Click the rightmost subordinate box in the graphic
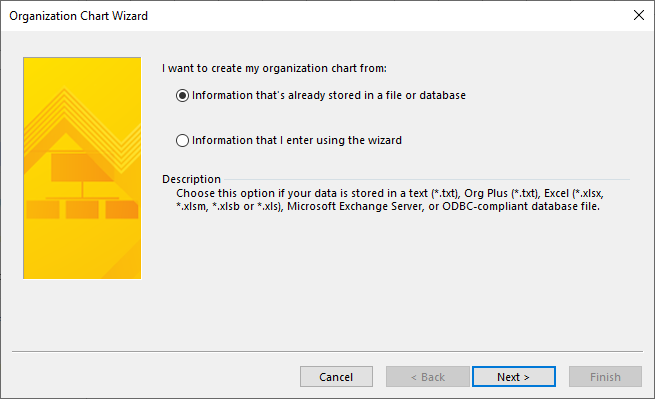This screenshot has width=655, height=399. pos(122,209)
